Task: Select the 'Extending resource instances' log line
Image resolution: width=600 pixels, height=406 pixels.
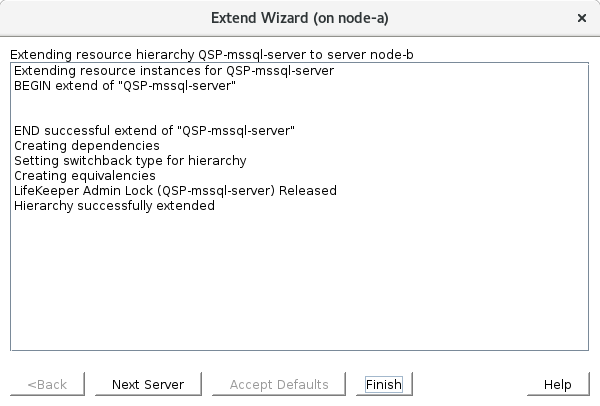Action: point(173,71)
